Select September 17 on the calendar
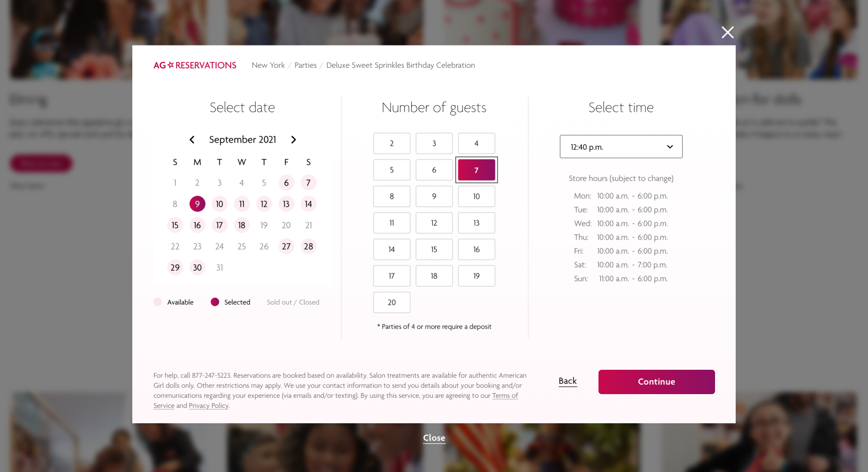 (220, 225)
